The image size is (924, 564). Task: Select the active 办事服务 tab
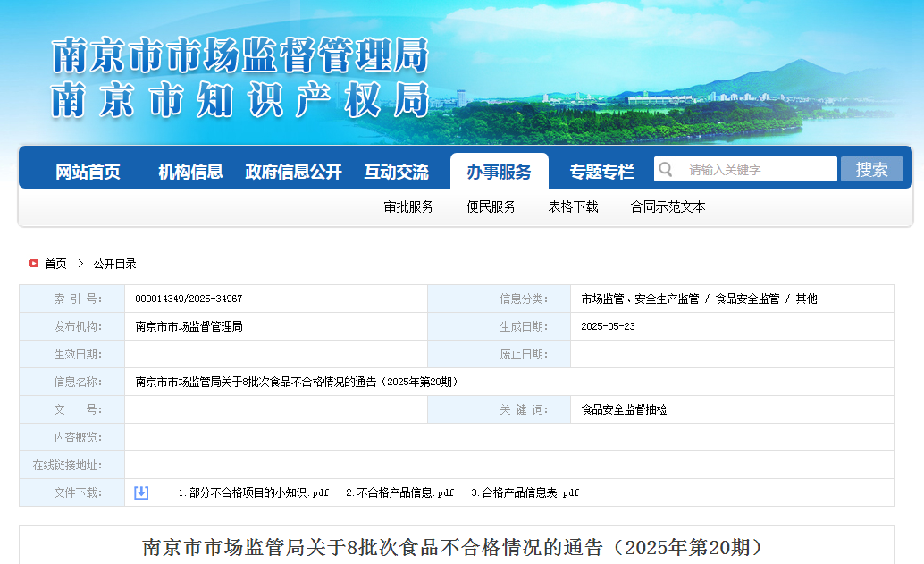(x=500, y=172)
